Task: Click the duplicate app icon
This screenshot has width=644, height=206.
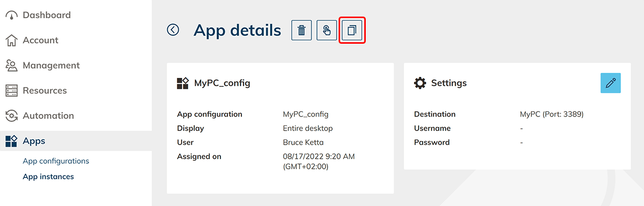Action: point(352,30)
